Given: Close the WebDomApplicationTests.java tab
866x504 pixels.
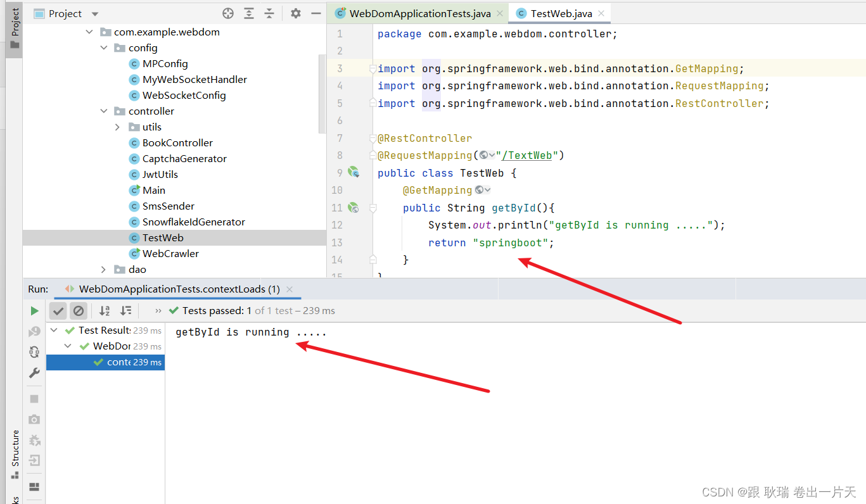Looking at the screenshot, I should click(500, 13).
